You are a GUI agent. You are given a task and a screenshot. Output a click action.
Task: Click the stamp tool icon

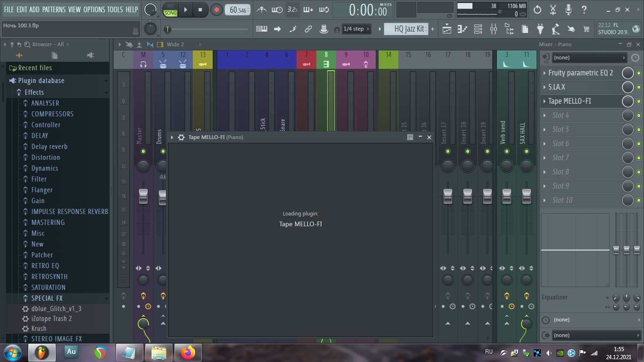pos(323,29)
